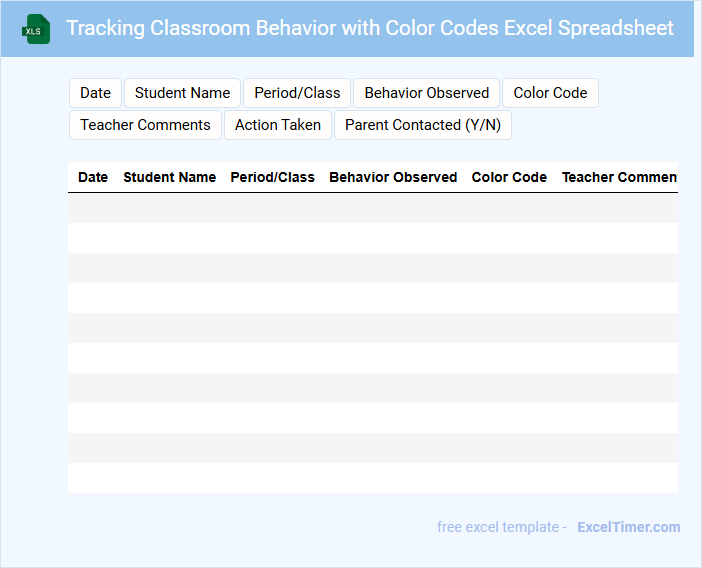Click the Color Code tag
The image size is (702, 568).
(x=550, y=93)
